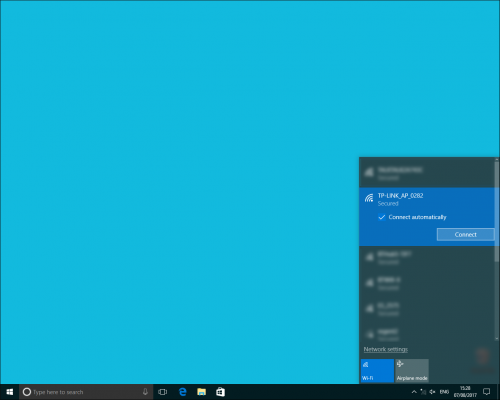The image size is (500, 400).
Task: Open the Windows Start menu
Action: [x=10, y=392]
